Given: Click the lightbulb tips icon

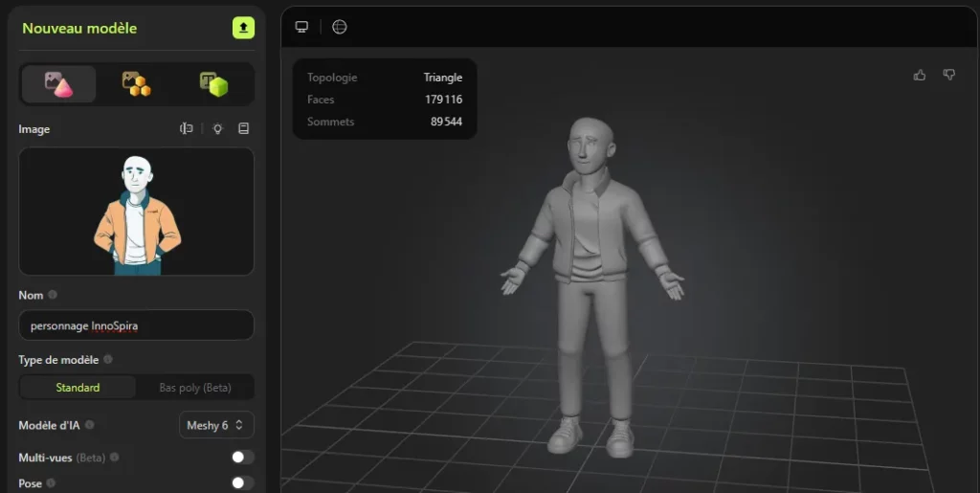Looking at the screenshot, I should [217, 129].
